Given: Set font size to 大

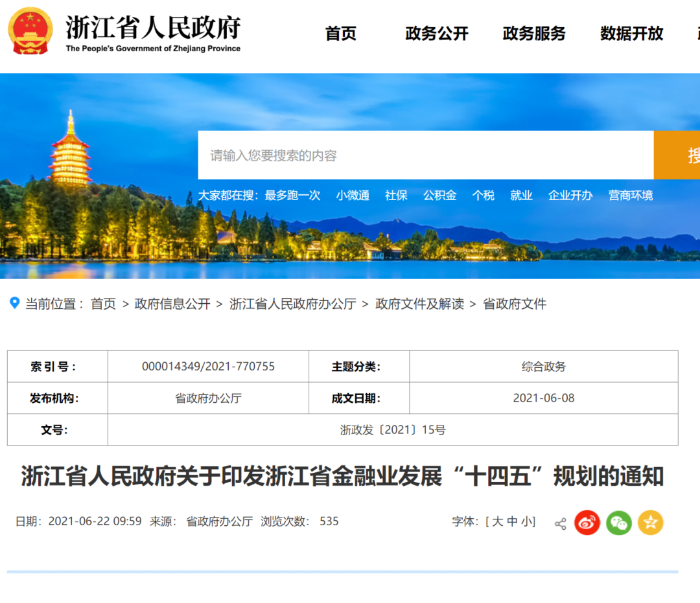Looking at the screenshot, I should pos(497,522).
